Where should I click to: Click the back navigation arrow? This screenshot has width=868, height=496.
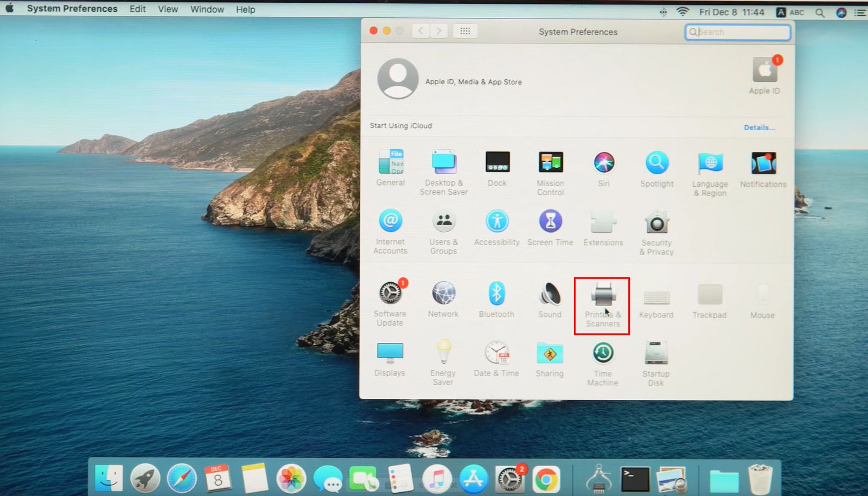(x=421, y=31)
